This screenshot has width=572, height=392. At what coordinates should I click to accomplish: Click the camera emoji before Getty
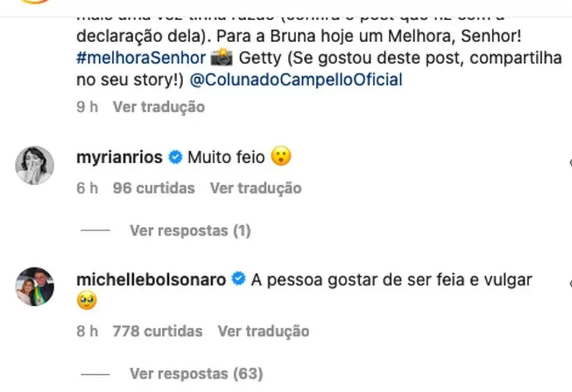pos(221,58)
